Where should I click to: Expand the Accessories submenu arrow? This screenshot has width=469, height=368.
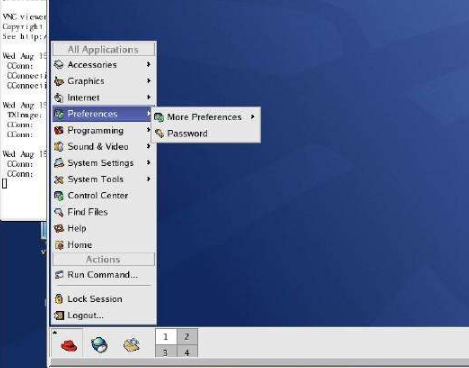(148, 64)
